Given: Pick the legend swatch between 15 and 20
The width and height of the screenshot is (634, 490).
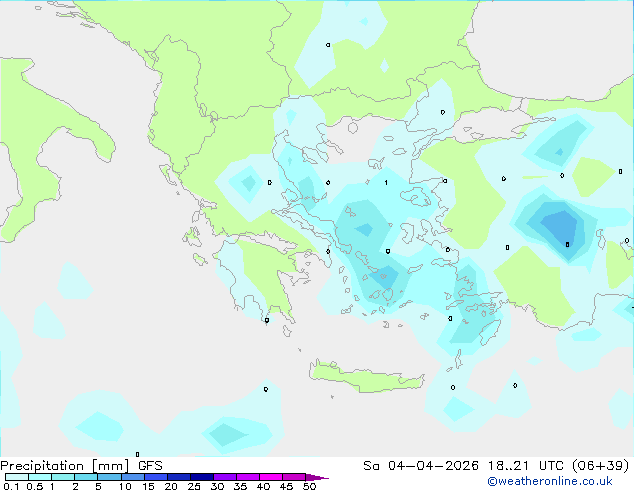Looking at the screenshot, I should point(156,477).
